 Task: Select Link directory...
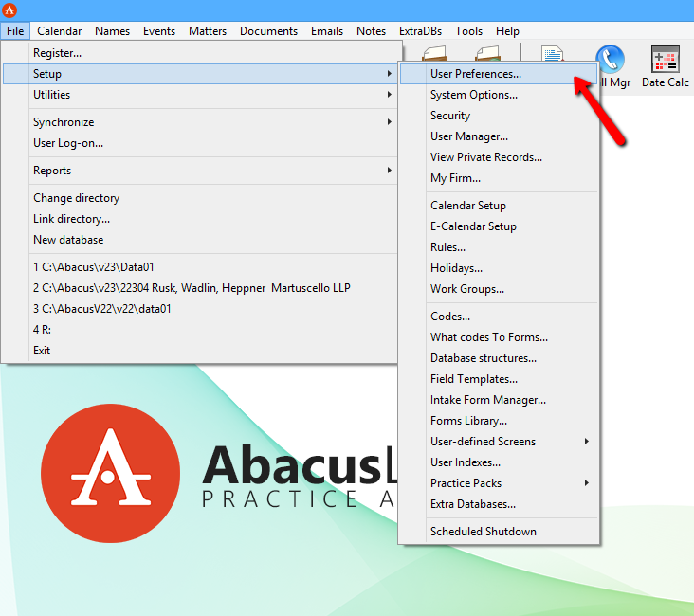tap(200, 219)
